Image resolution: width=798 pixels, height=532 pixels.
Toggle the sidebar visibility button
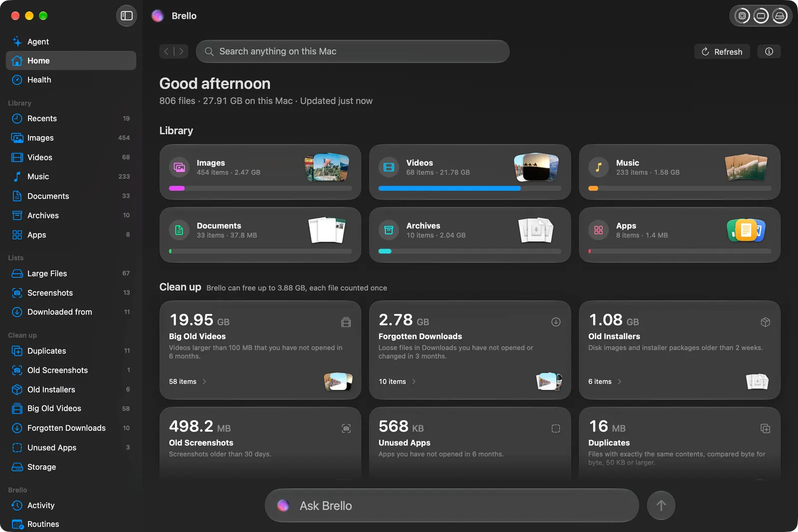[x=127, y=16]
